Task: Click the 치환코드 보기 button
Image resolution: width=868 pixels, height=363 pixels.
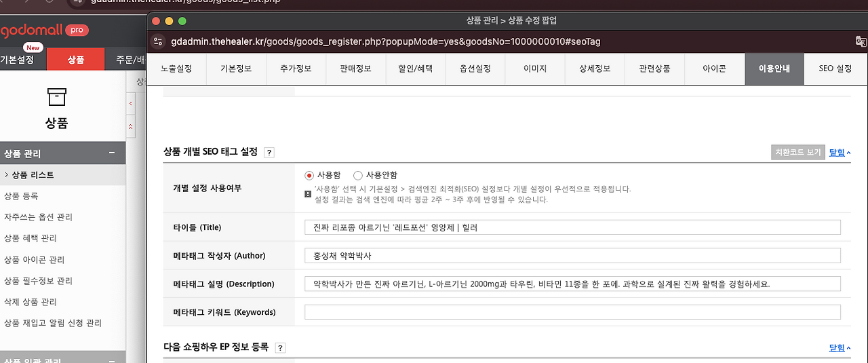Action: coord(797,152)
